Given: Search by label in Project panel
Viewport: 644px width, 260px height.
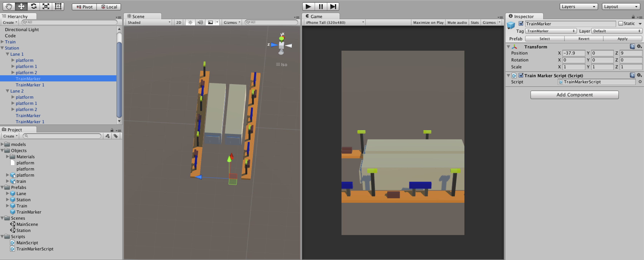Looking at the screenshot, I should (x=116, y=136).
